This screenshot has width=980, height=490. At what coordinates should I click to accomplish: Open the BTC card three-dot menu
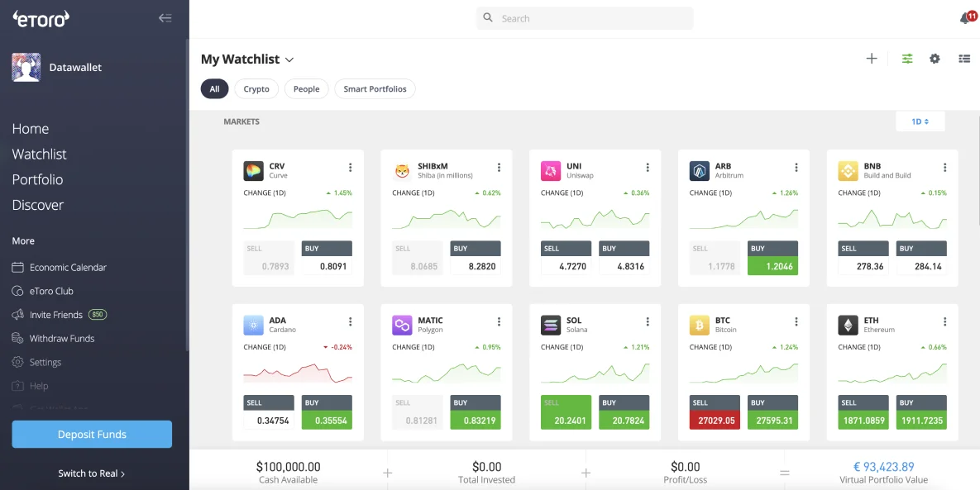[x=796, y=321]
